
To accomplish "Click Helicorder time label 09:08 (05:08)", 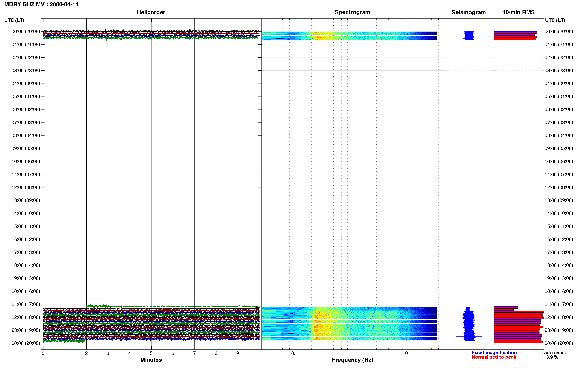I will coord(26,148).
